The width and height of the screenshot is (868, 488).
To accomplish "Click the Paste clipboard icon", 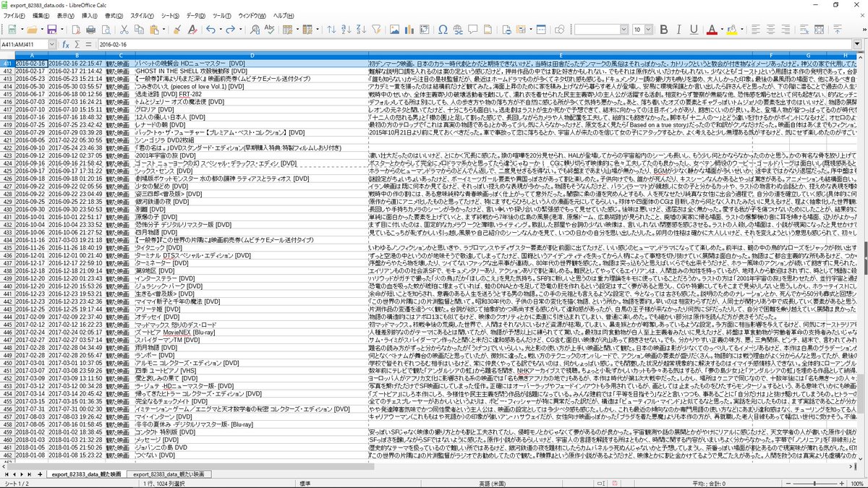I will [x=154, y=30].
